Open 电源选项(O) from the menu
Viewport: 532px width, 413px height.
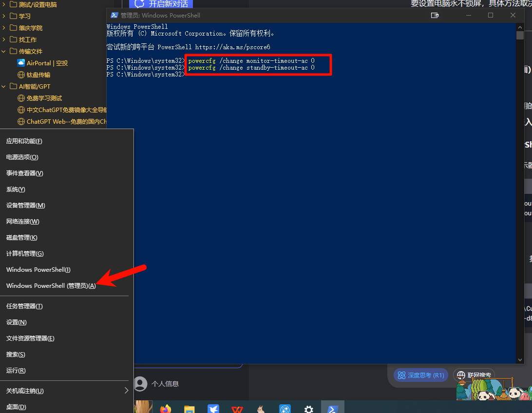tap(66, 157)
